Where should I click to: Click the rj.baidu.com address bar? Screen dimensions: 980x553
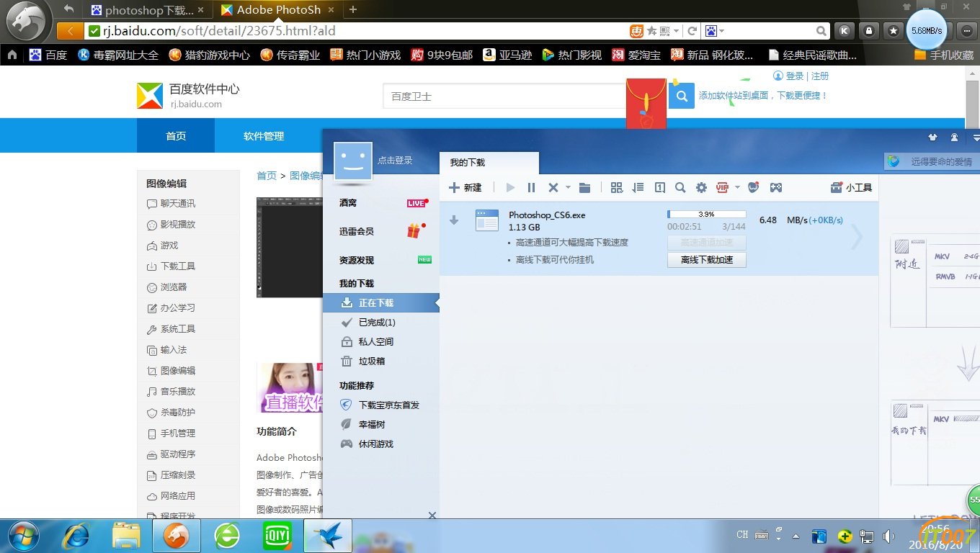(x=357, y=31)
